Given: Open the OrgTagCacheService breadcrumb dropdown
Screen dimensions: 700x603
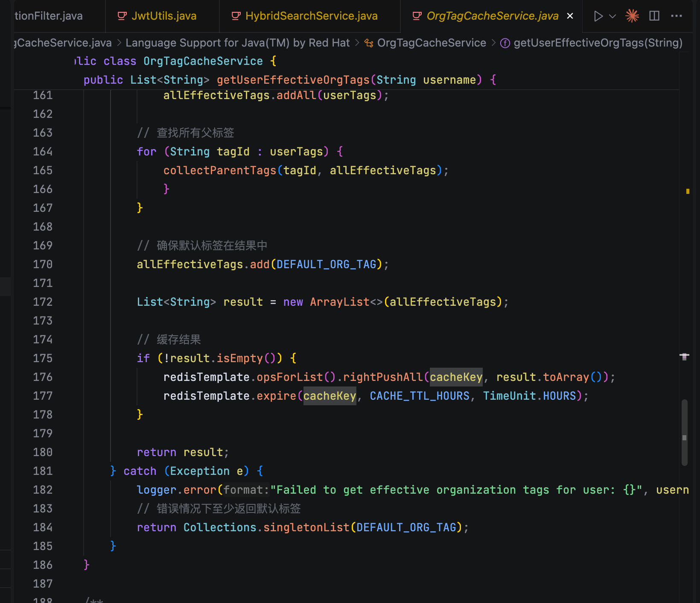Looking at the screenshot, I should tap(431, 43).
